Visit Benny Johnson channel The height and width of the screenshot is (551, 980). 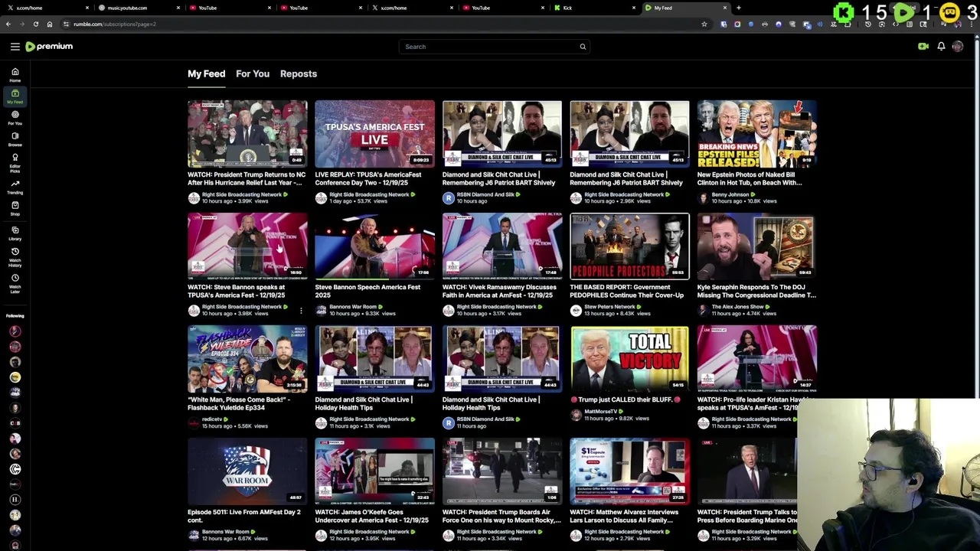pos(730,194)
